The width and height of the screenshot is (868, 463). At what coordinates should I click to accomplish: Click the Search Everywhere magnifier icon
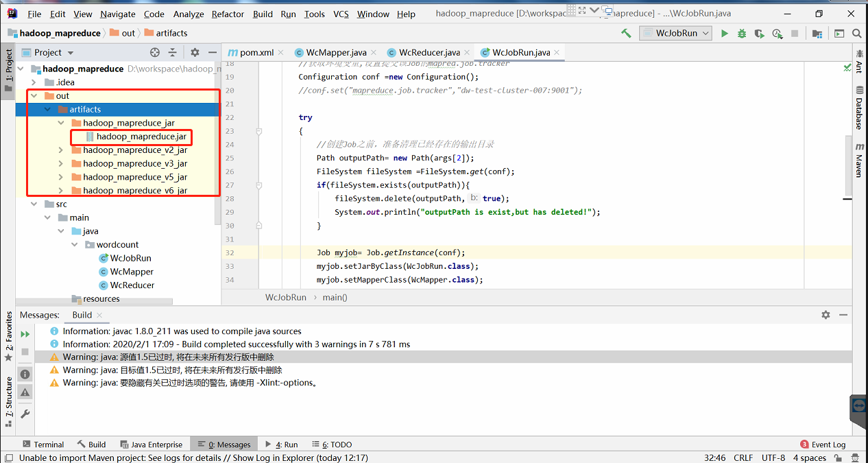pos(856,33)
